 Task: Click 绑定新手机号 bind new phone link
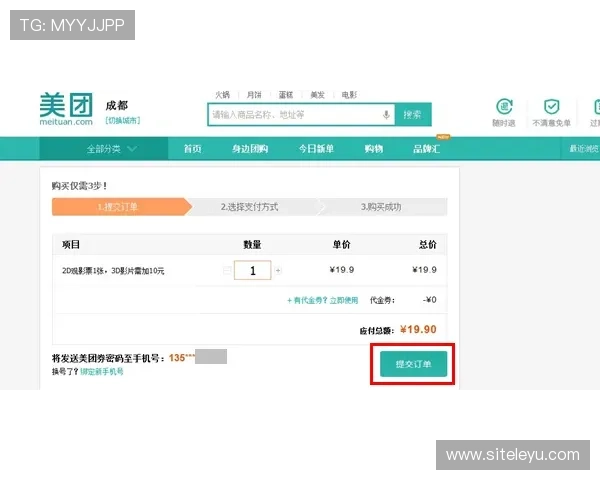(102, 371)
